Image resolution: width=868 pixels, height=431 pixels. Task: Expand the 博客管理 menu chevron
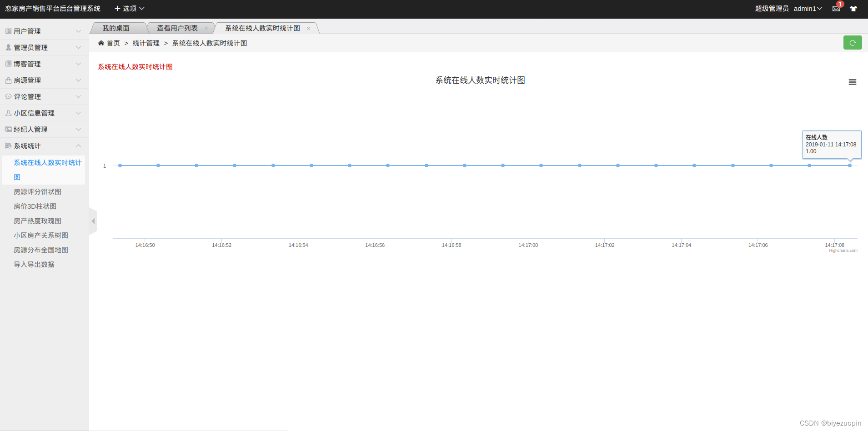click(x=78, y=64)
